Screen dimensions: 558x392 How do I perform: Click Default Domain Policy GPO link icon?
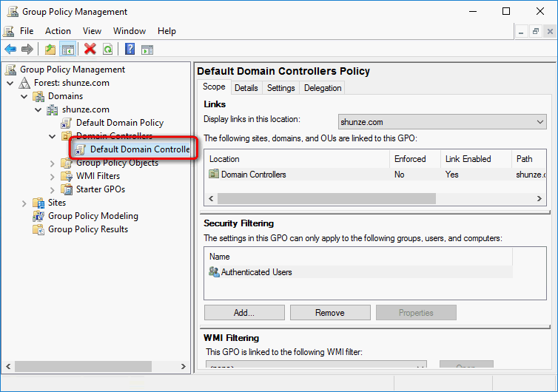66,123
